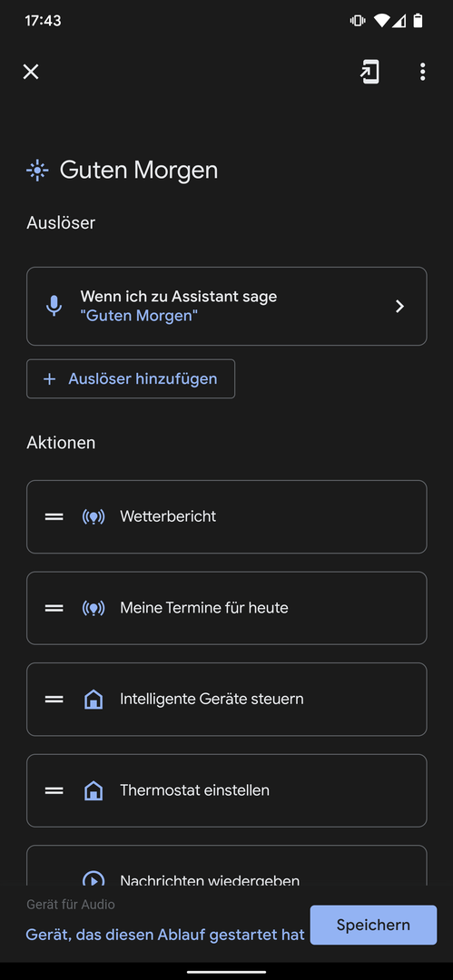Tap drag handle of Intelligente Geräte steuern
Viewport: 453px width, 980px height.
click(54, 700)
